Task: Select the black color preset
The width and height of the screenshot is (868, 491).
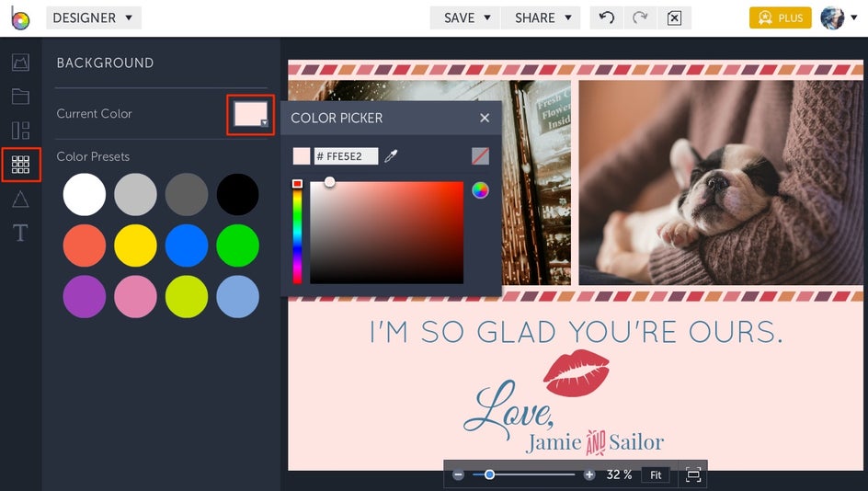Action: click(237, 194)
